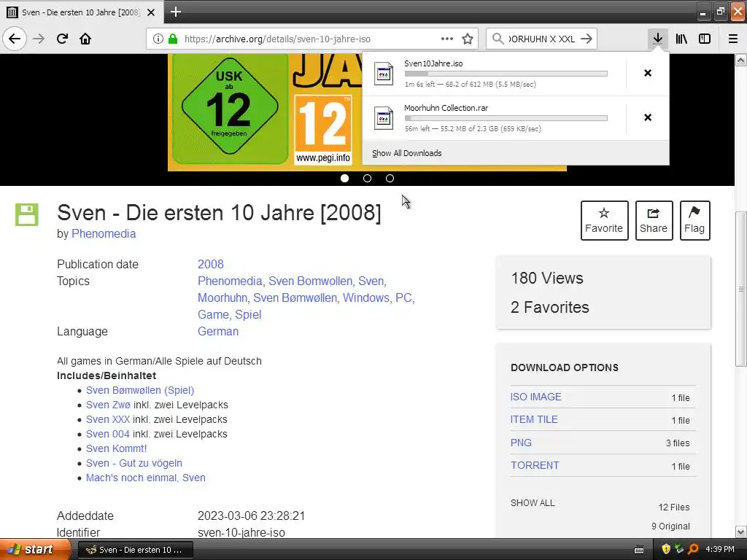Click the green floppy software icon

coord(27,214)
